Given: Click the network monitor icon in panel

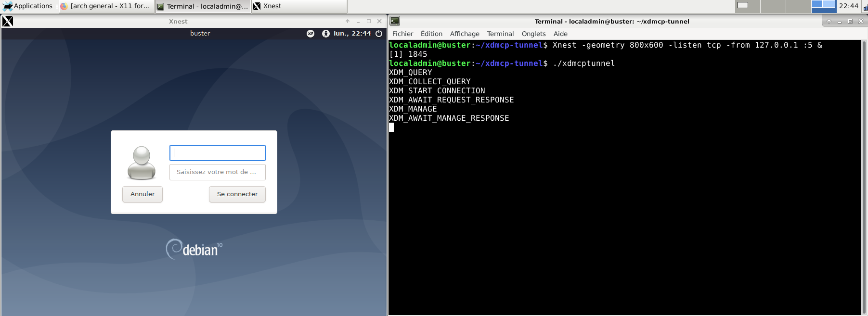Looking at the screenshot, I should (865, 7).
